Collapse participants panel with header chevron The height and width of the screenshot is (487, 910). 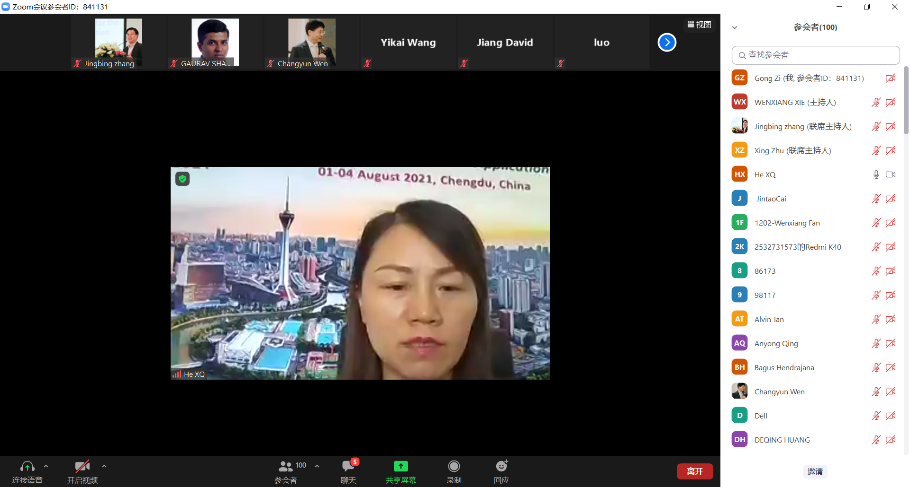735,27
